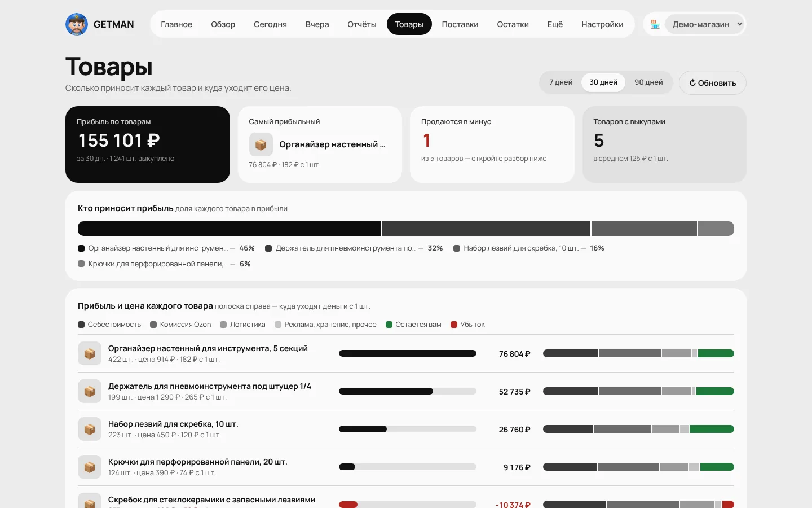Click the Обновить refresh button
812x508 pixels.
pyautogui.click(x=713, y=83)
